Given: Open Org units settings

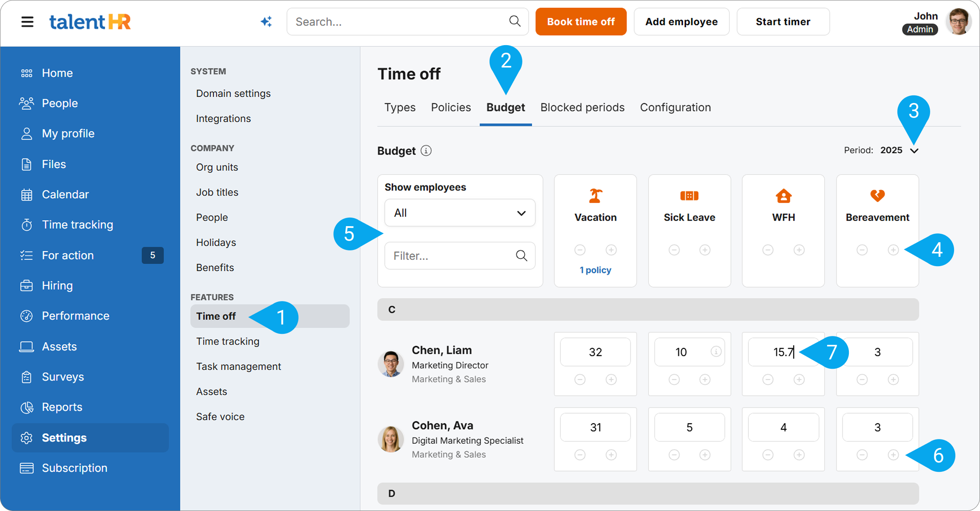Looking at the screenshot, I should (217, 167).
